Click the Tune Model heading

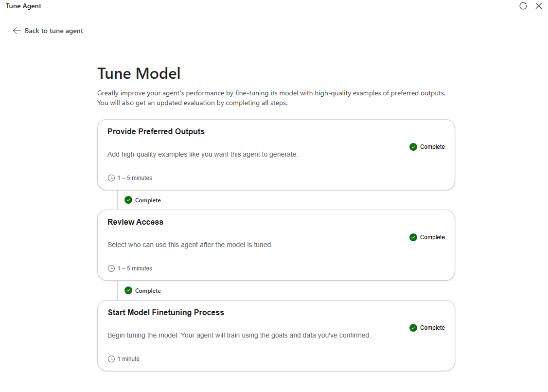[x=139, y=73]
